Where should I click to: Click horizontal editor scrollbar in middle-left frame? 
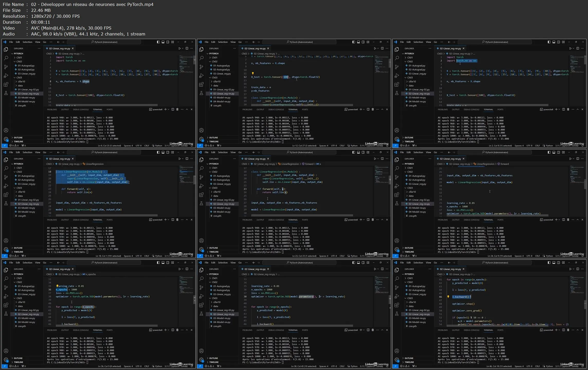[107, 215]
